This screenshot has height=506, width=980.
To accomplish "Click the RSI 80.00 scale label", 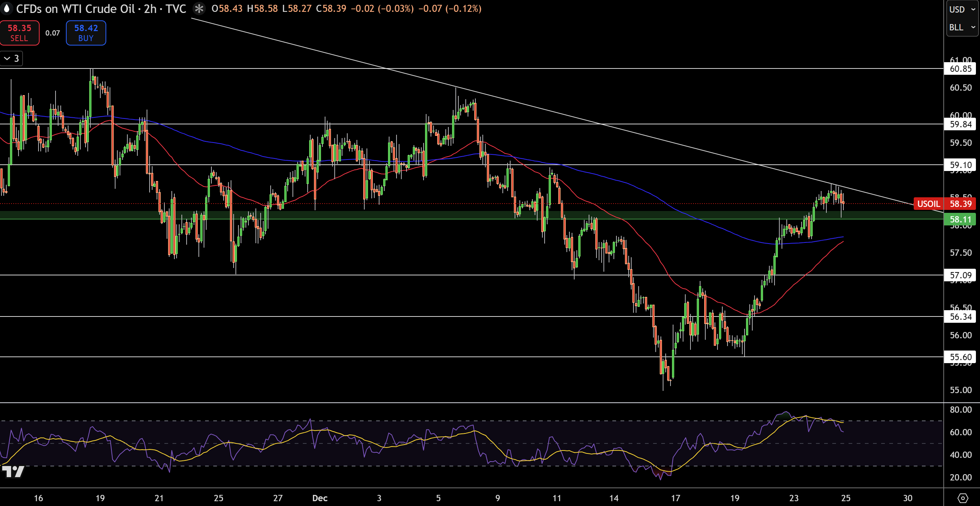I will [x=961, y=410].
